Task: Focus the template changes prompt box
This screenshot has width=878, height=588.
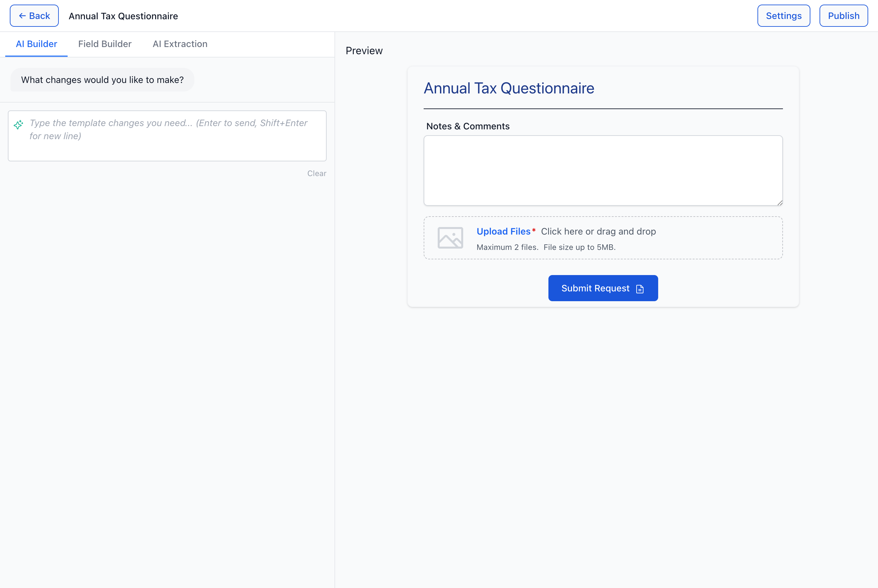Action: pos(167,136)
